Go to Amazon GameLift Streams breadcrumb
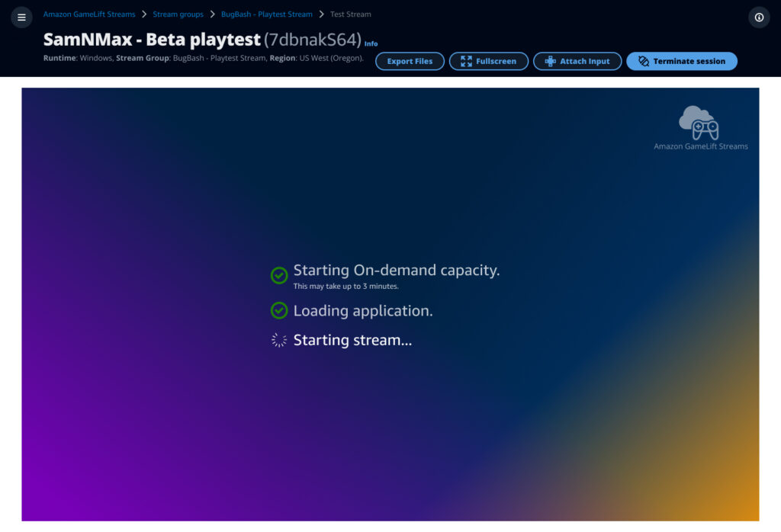This screenshot has height=532, width=781. point(89,14)
